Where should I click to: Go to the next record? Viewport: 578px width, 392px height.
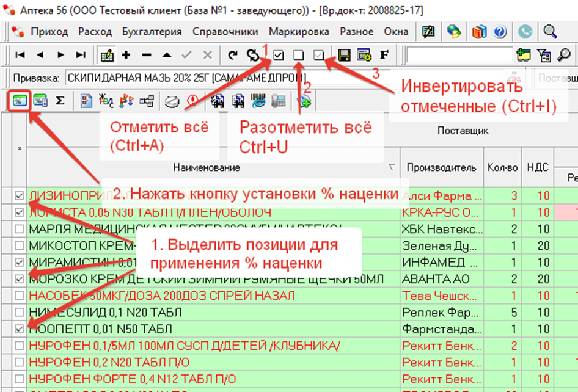coord(61,56)
